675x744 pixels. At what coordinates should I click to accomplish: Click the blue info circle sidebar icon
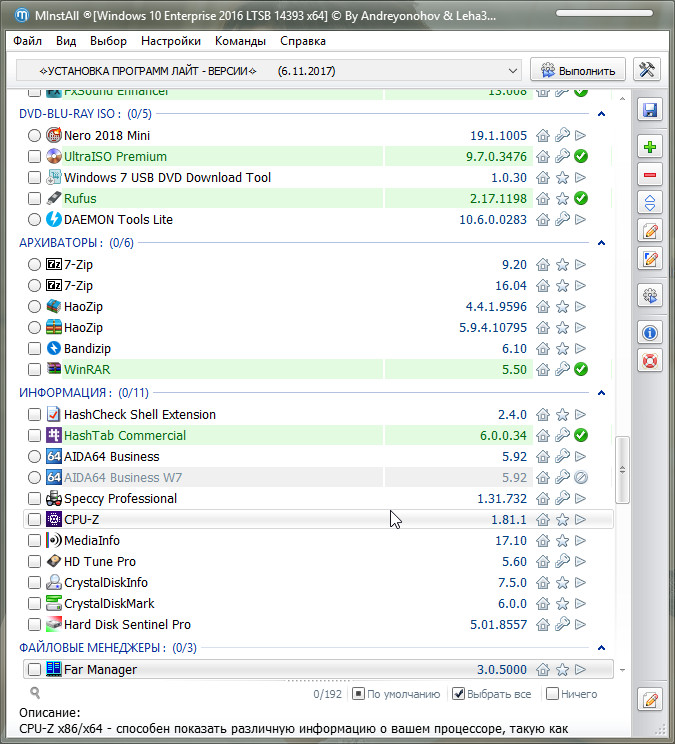(649, 333)
